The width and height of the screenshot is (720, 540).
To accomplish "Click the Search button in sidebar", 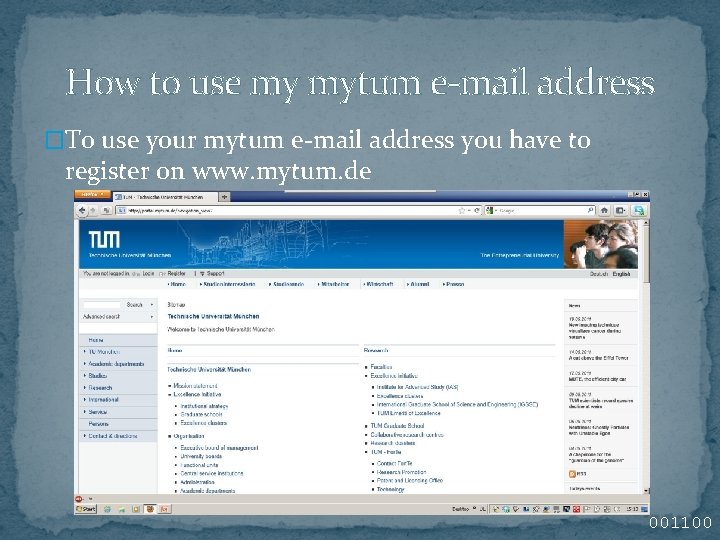I will pyautogui.click(x=135, y=304).
